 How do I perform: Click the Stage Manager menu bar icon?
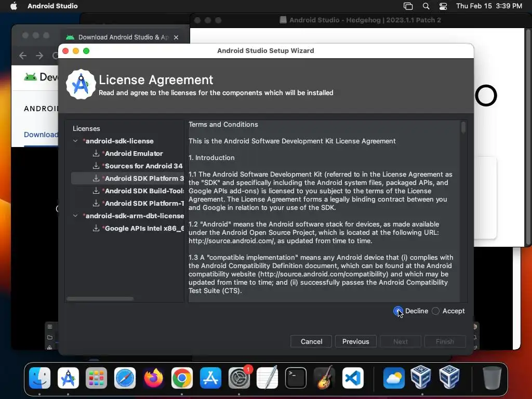point(408,6)
